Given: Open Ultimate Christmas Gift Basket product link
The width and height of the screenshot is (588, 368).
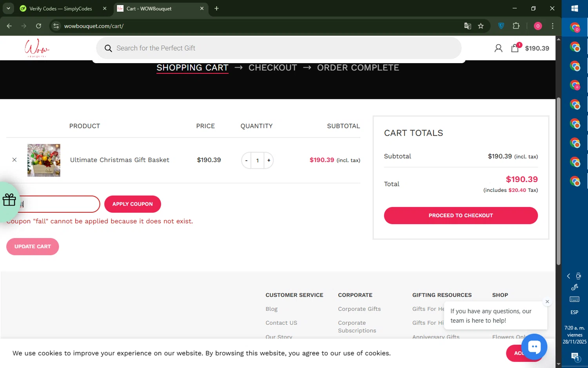Looking at the screenshot, I should tap(120, 160).
